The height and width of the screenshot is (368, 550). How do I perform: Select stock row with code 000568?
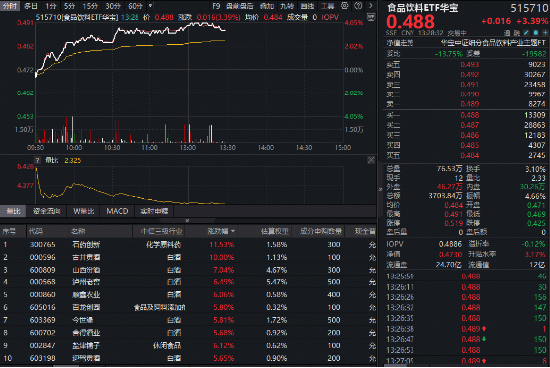(x=188, y=282)
